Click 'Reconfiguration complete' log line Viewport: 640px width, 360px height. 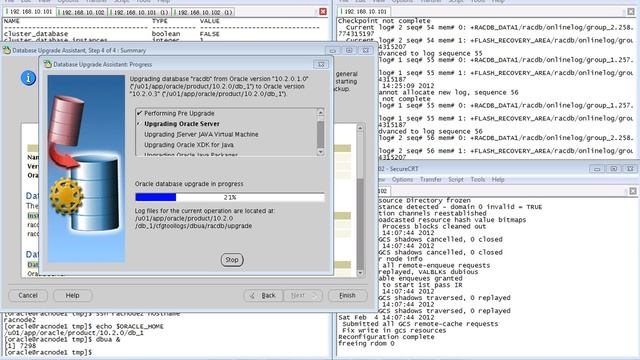386,337
